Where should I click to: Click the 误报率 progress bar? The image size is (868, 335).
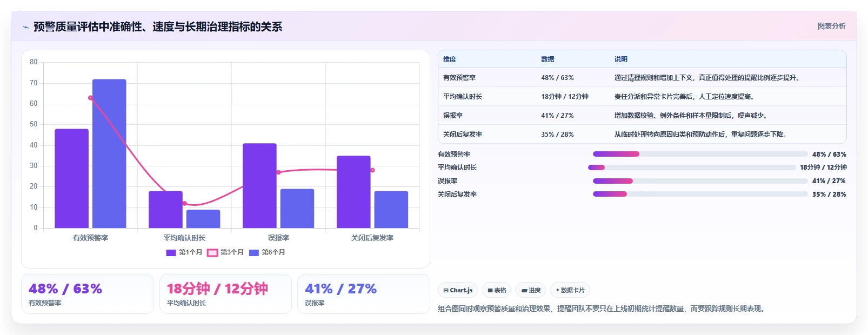point(700,181)
